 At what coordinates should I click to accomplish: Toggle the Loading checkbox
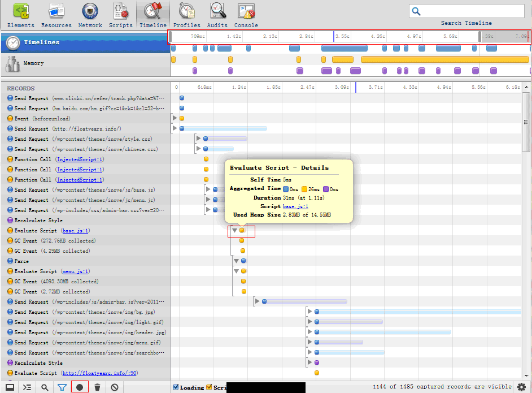pyautogui.click(x=176, y=387)
